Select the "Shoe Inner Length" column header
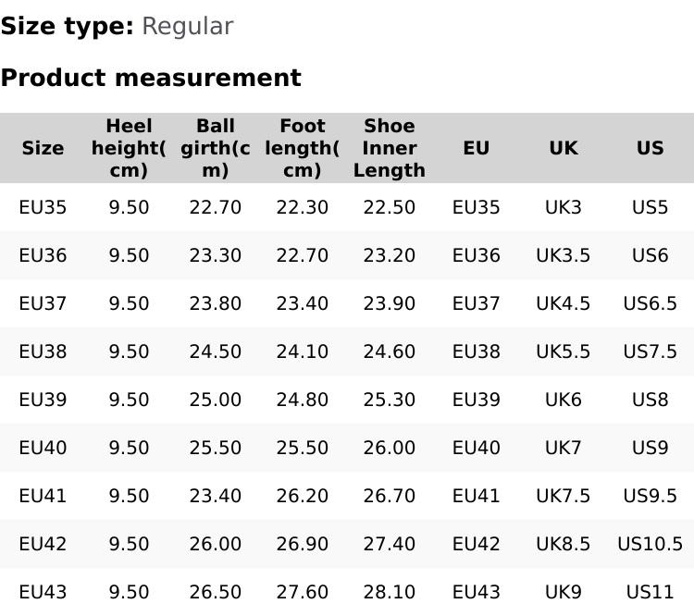This screenshot has width=694, height=616. (x=389, y=148)
